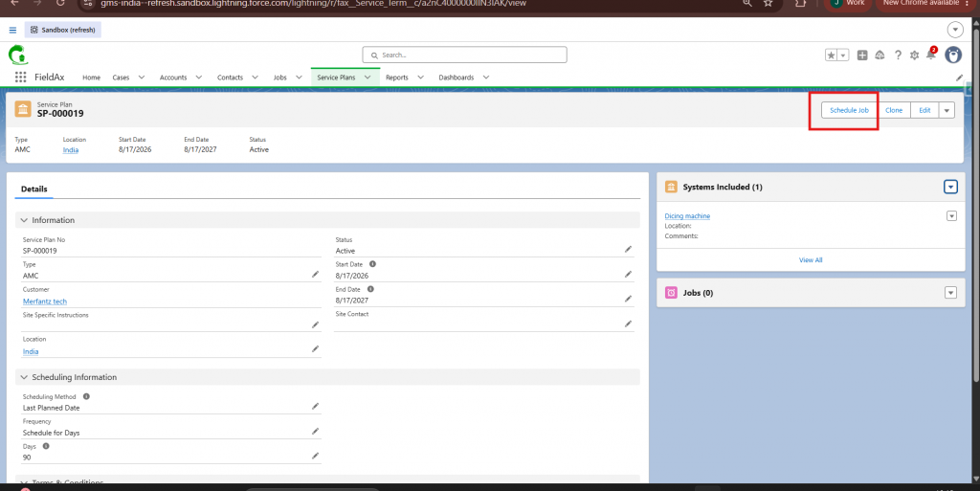Click the Schedule Job button
980x491 pixels.
pyautogui.click(x=850, y=111)
